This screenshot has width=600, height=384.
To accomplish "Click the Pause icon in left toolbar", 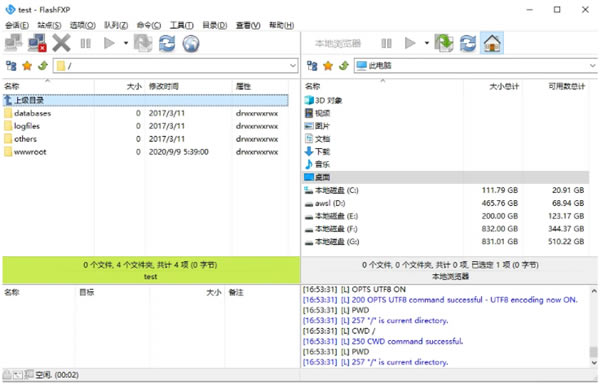I will click(x=85, y=43).
